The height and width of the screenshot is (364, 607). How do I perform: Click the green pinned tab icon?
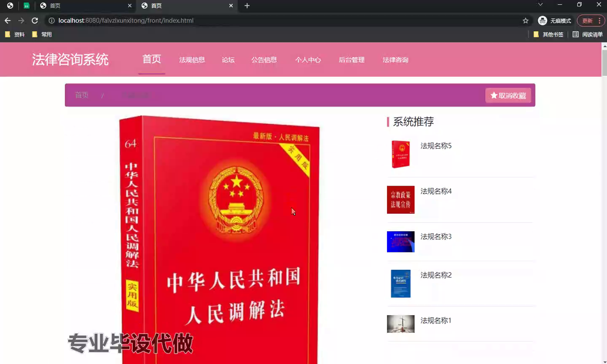26,5
